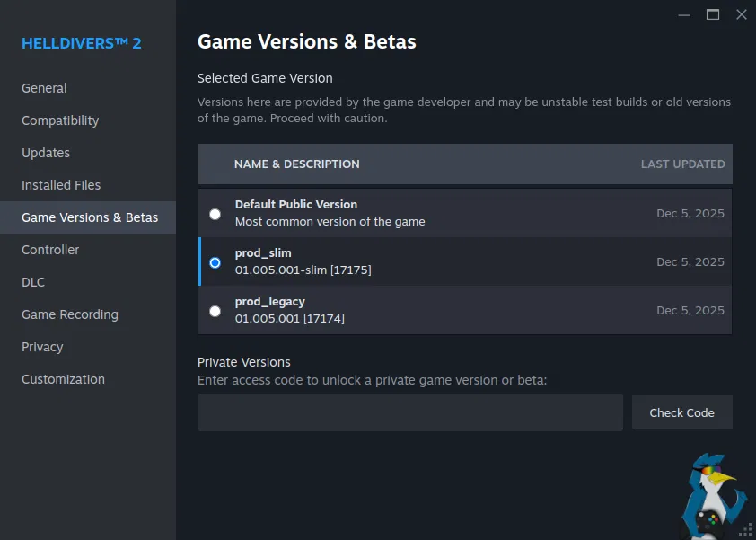Open the Customization section
Screen dimensions: 756x540
[x=63, y=379]
